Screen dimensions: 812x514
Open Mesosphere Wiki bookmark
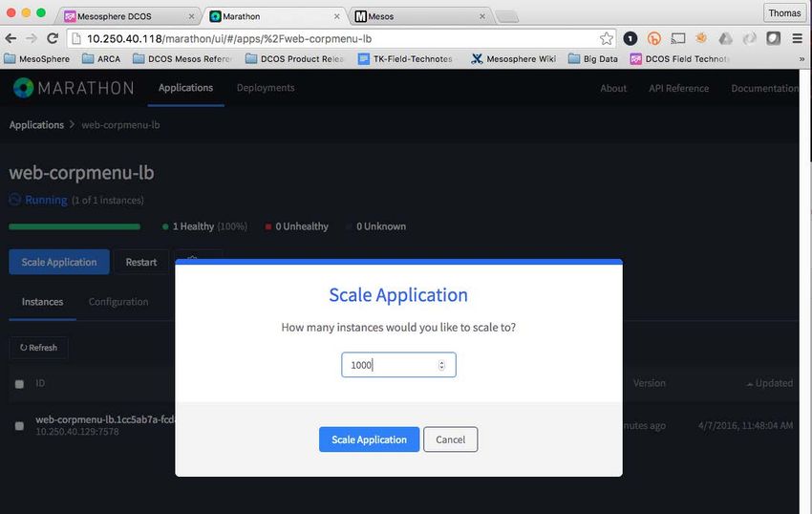tap(513, 59)
